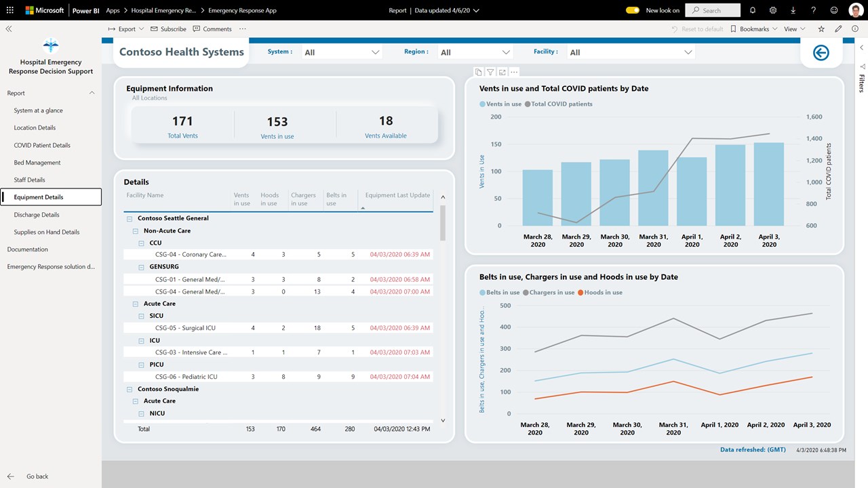Open the Documentation nav item
Viewport: 868px width, 488px height.
[x=28, y=249]
